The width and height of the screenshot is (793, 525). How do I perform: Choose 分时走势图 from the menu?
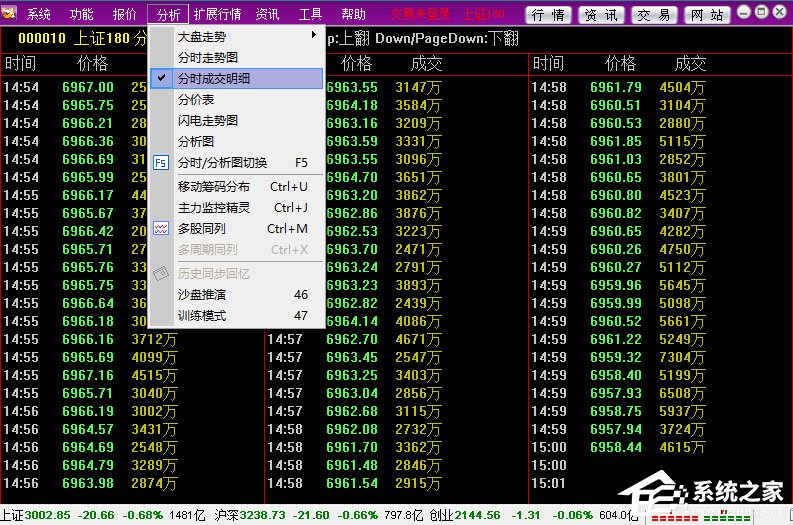tap(237, 58)
